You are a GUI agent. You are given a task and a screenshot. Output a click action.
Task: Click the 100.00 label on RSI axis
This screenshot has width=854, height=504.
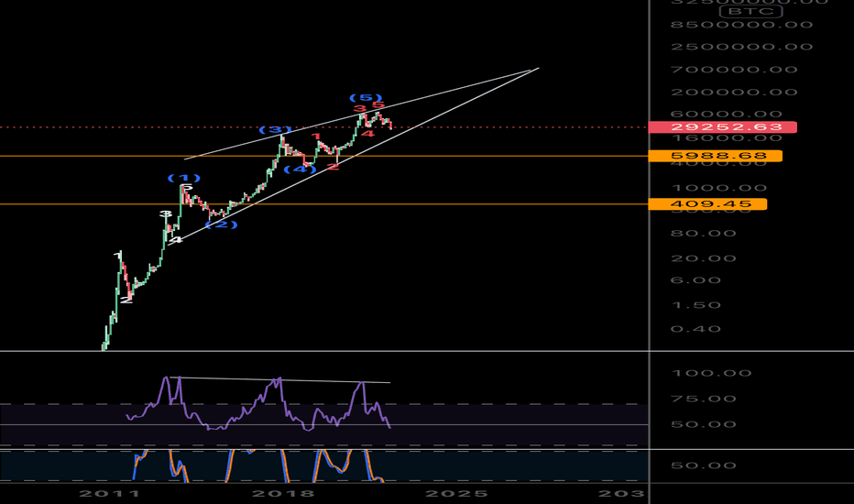point(711,373)
